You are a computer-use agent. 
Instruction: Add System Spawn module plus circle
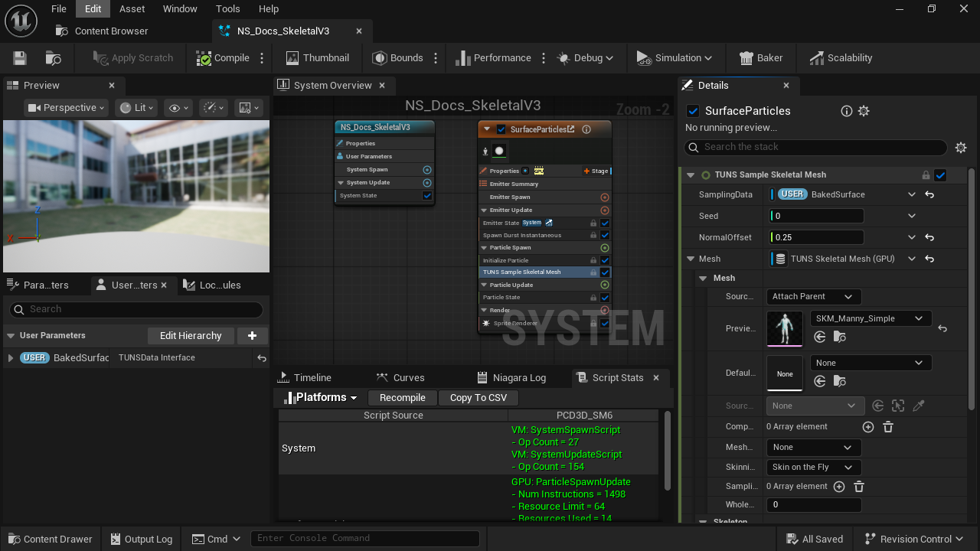(x=427, y=170)
